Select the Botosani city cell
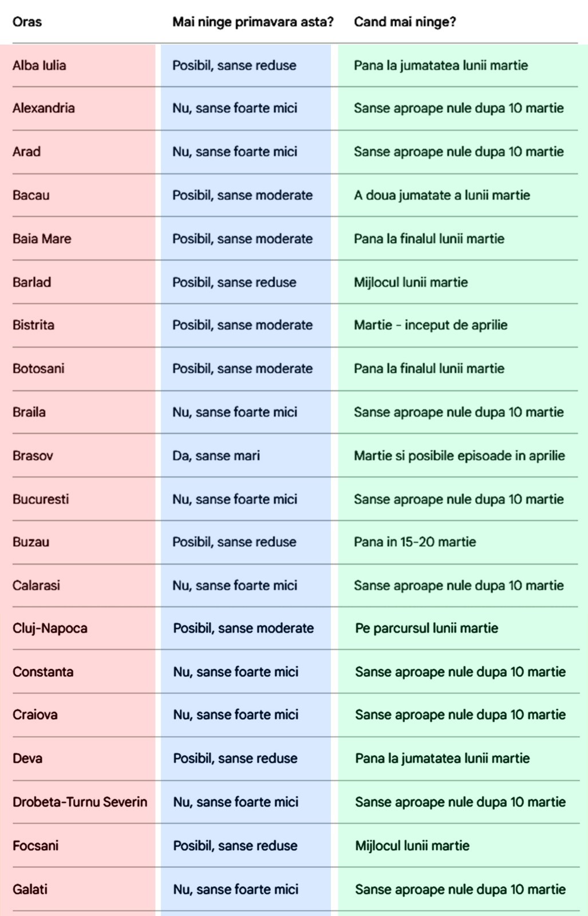Image resolution: width=588 pixels, height=916 pixels. [x=38, y=368]
